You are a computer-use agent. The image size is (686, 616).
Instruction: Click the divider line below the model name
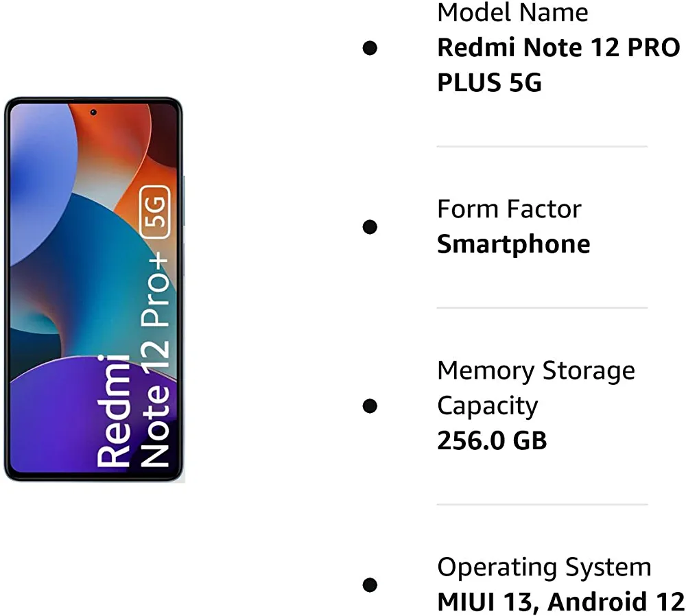click(542, 146)
